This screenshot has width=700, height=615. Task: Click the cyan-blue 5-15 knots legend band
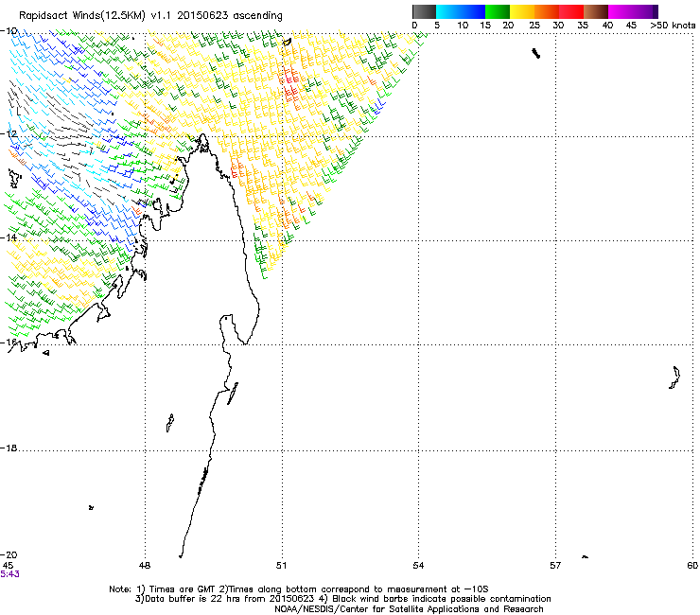click(x=461, y=11)
